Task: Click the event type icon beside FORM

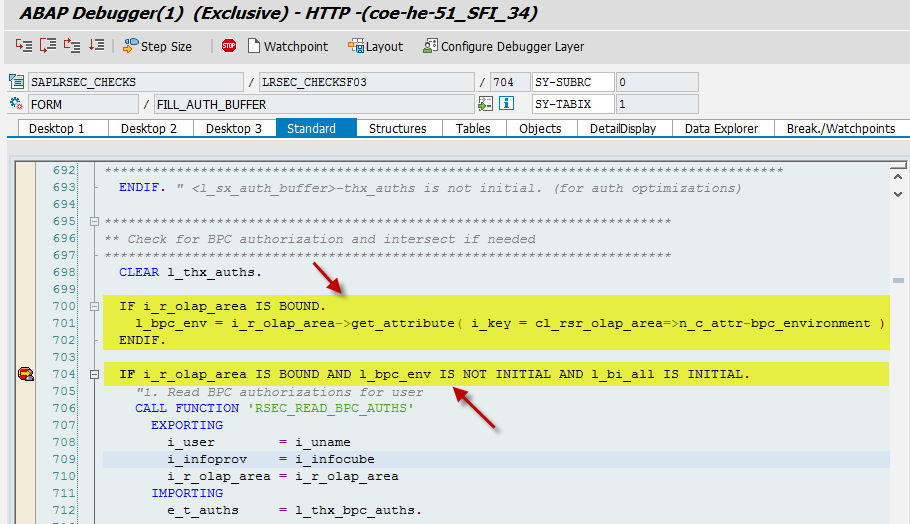Action: pos(16,104)
